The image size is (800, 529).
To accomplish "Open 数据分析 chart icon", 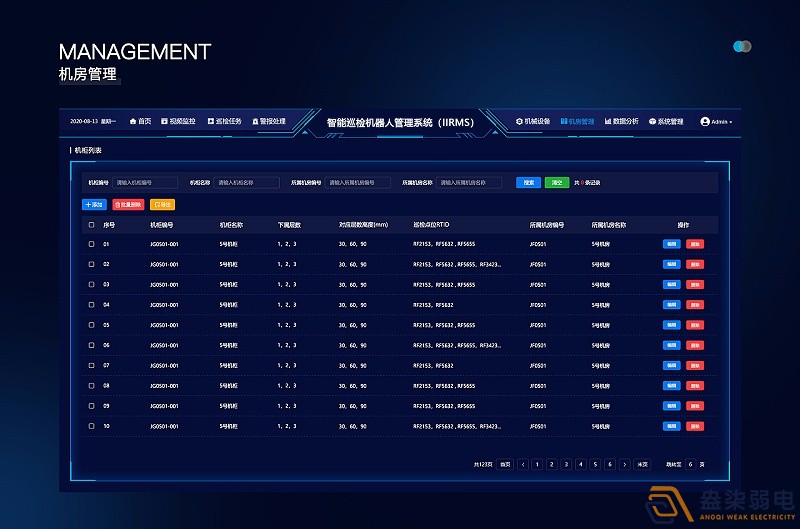I will 607,121.
